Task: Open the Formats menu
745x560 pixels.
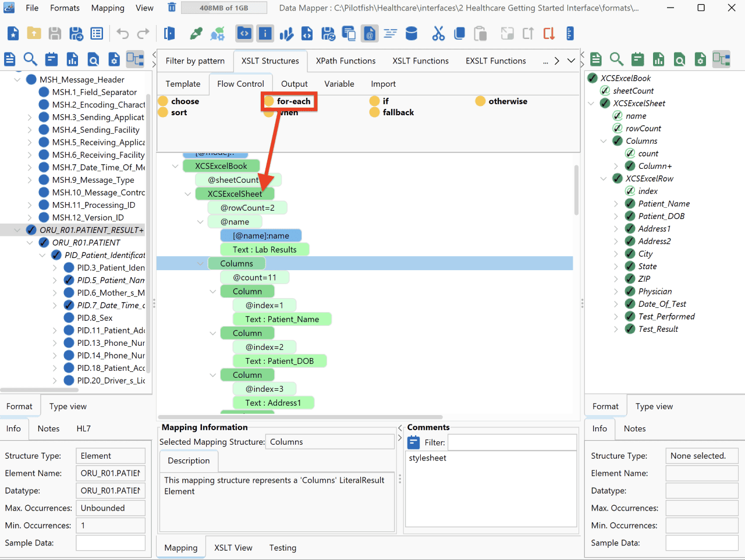Action: tap(65, 8)
